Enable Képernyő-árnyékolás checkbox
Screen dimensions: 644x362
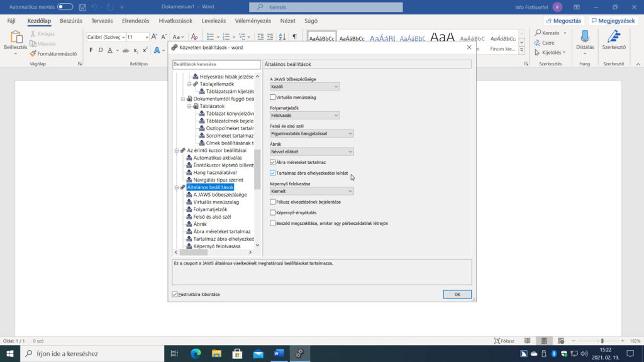coord(273,212)
